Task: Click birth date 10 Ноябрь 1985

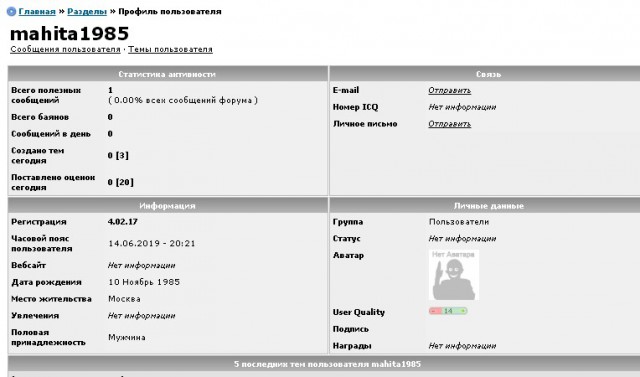Action: pyautogui.click(x=144, y=282)
